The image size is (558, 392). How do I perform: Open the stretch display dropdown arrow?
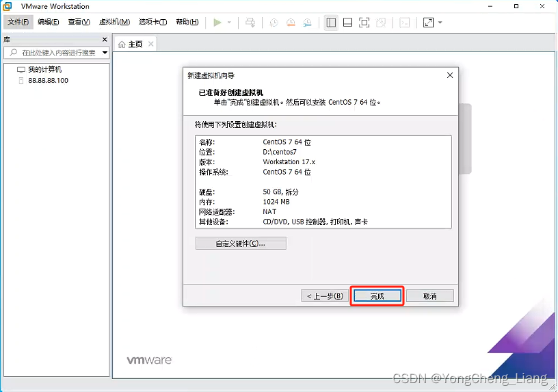pos(440,23)
